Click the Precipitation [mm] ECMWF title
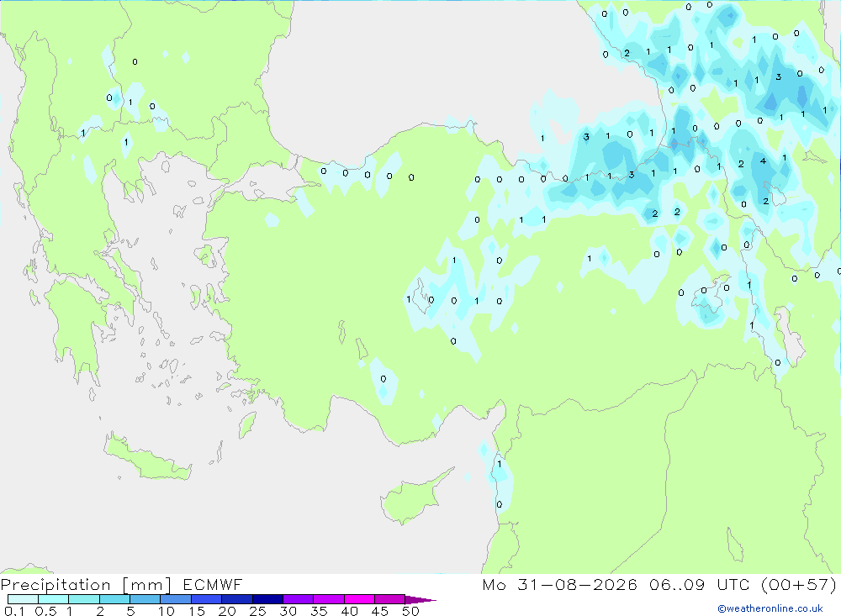The height and width of the screenshot is (616, 841). [x=122, y=584]
